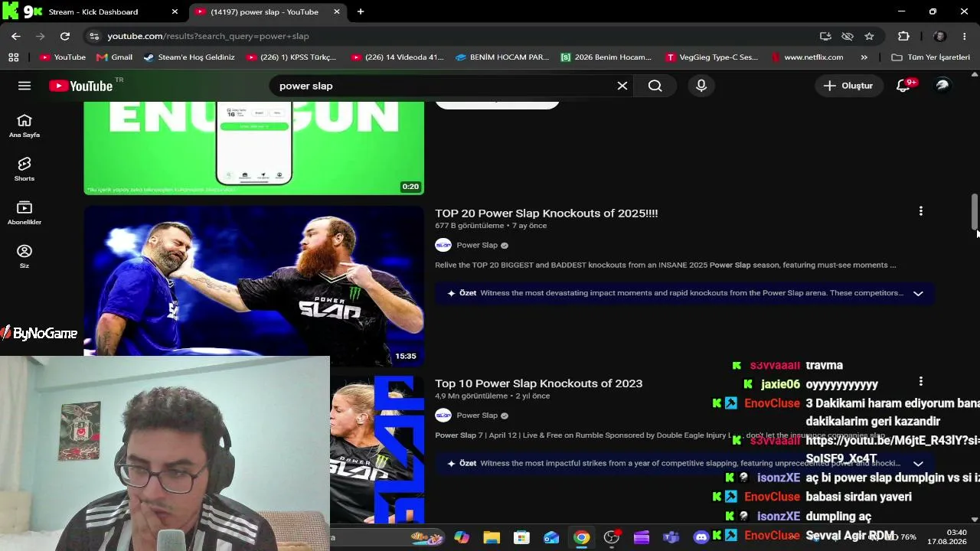Open the KPSS Türkçe bookmark
Viewport: 980px width, 551px height.
pos(291,57)
